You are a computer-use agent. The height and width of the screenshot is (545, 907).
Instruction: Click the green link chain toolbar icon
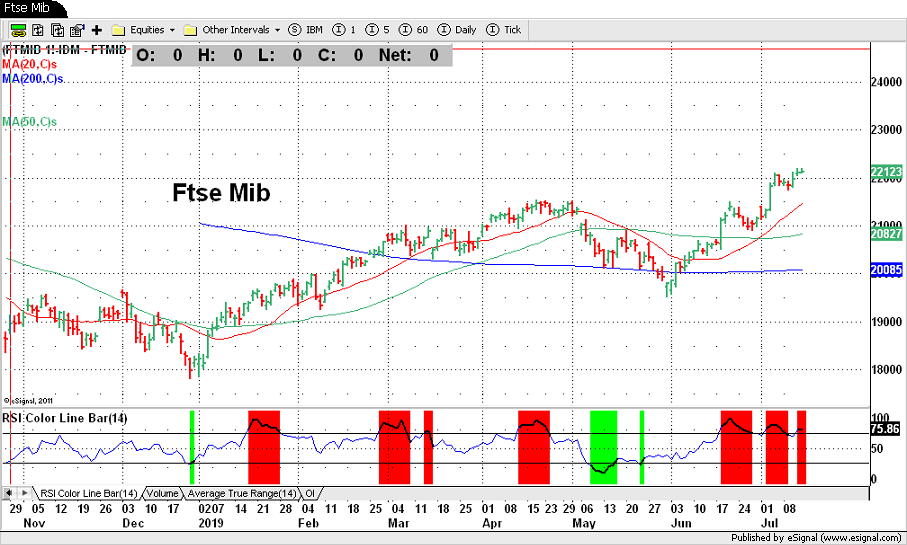pos(19,30)
